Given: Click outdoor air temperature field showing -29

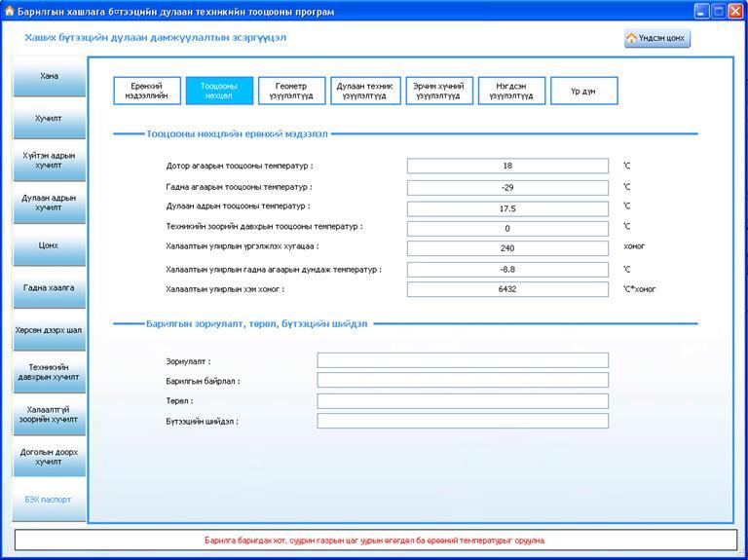Looking at the screenshot, I should click(x=507, y=187).
